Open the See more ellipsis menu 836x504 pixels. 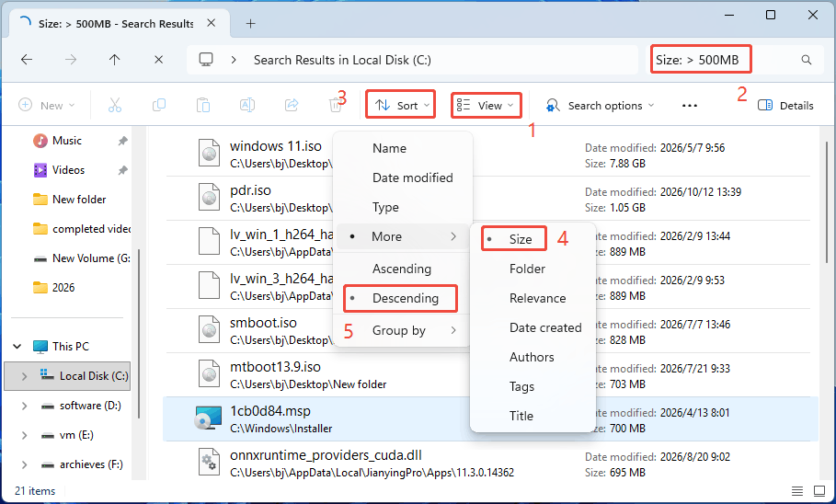pyautogui.click(x=690, y=106)
